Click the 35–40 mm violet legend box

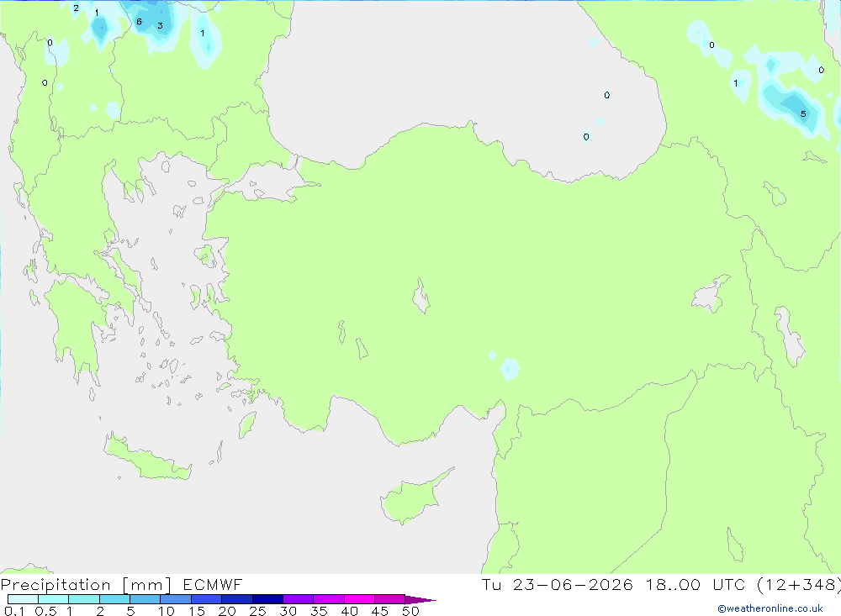329,599
